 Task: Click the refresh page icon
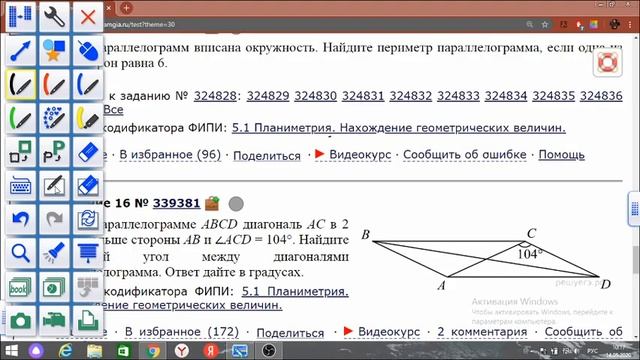point(88,219)
